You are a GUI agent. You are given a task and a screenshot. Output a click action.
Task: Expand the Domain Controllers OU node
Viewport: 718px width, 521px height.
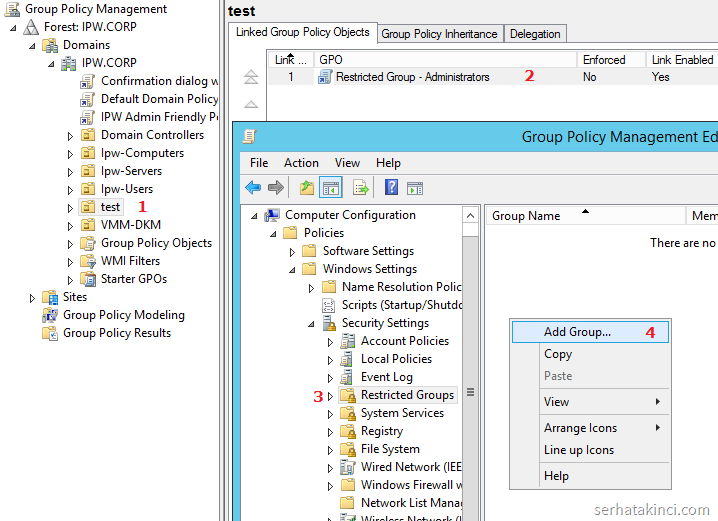70,136
